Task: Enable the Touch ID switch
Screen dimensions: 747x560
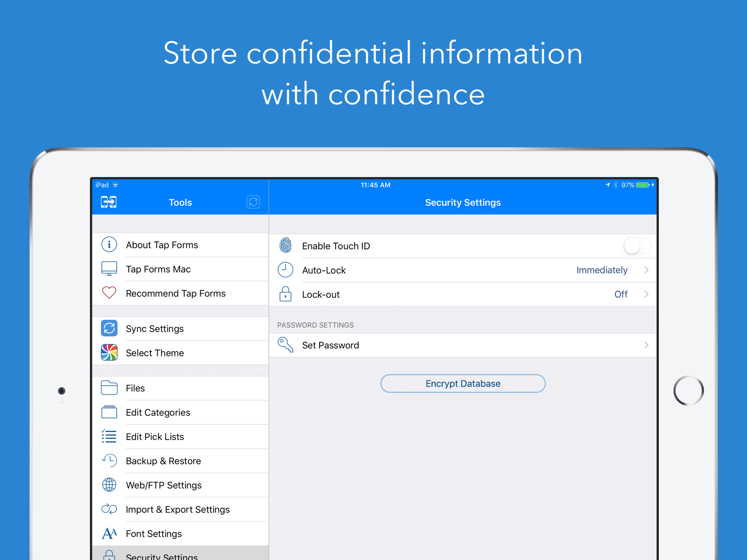Action: coord(636,246)
